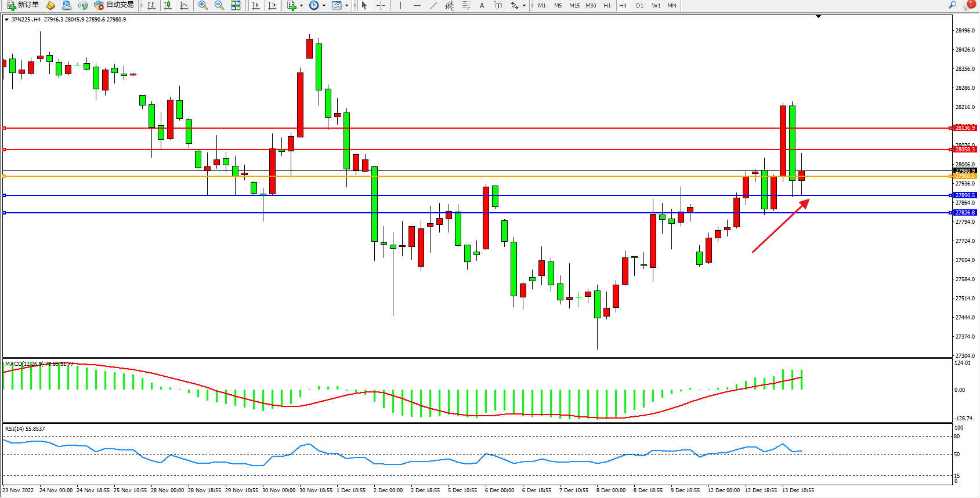980x498 pixels.
Task: Click the chat notification icon with badge
Action: (968, 5)
